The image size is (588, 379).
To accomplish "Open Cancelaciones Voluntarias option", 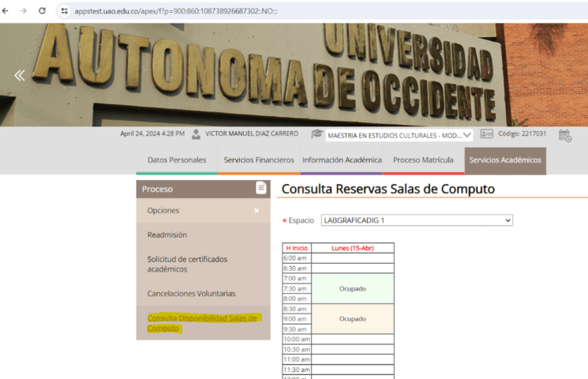I will point(191,294).
